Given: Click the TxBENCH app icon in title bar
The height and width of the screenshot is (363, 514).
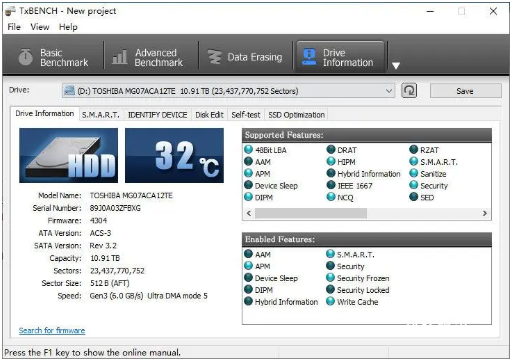Looking at the screenshot, I should [x=10, y=11].
